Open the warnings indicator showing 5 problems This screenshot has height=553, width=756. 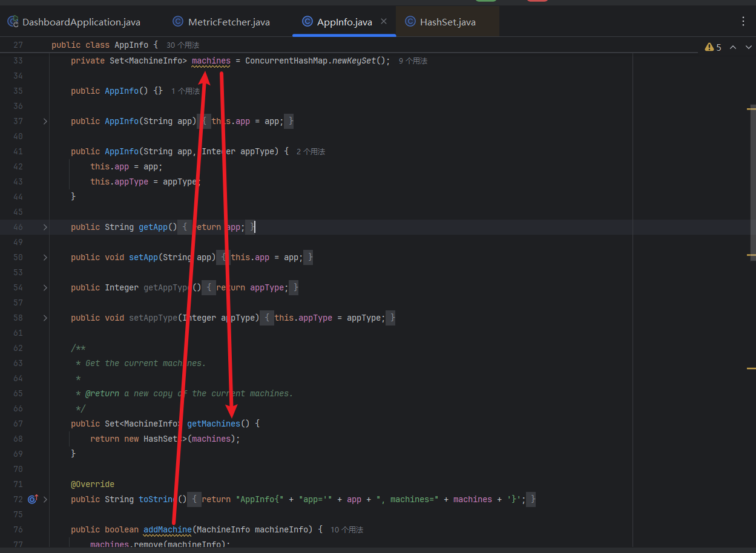(713, 47)
